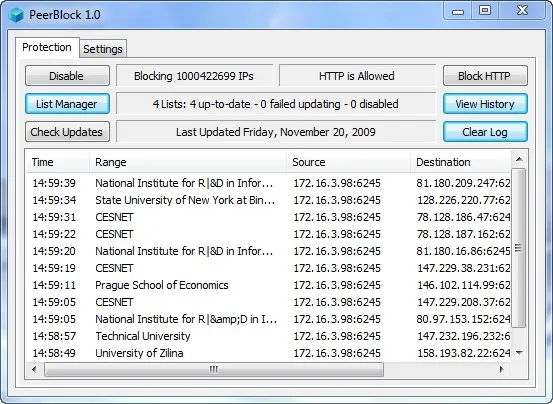553x404 pixels.
Task: Click the 'HTTP is Allowed' status field
Action: (x=357, y=76)
